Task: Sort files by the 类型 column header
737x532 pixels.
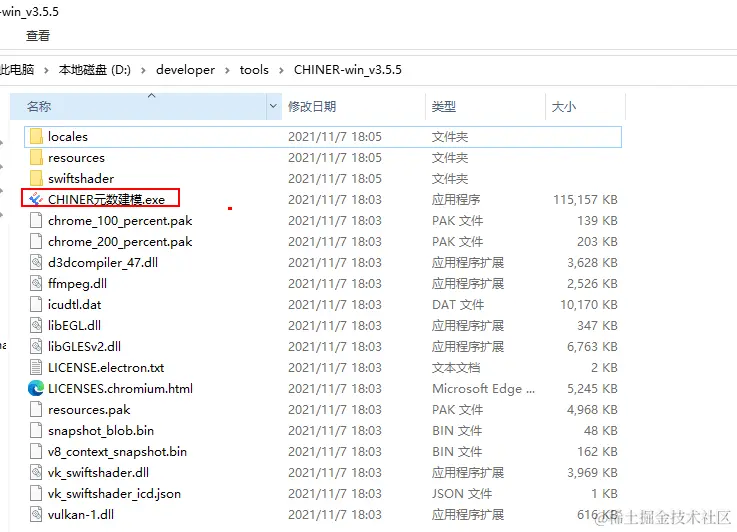Action: (485, 106)
